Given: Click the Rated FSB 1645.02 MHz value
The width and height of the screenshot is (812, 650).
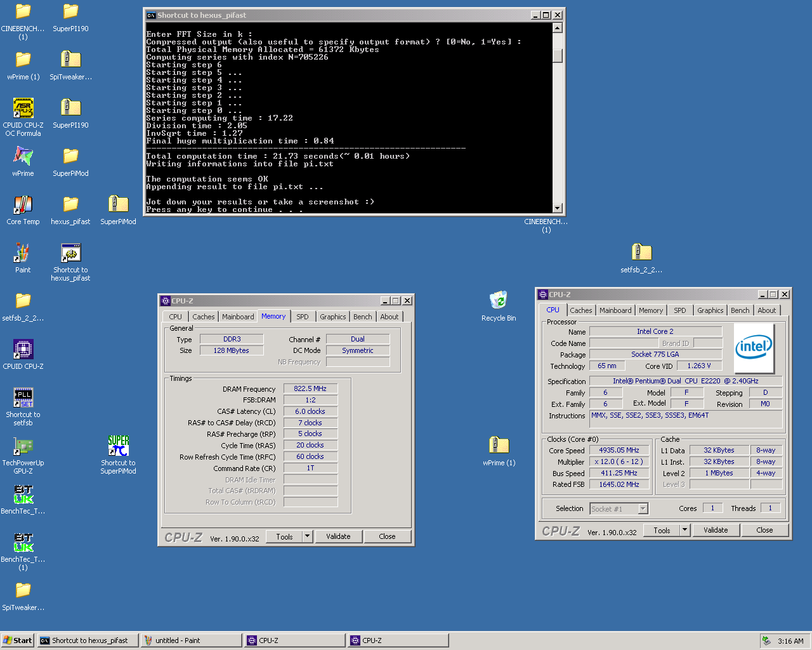Looking at the screenshot, I should [x=619, y=484].
